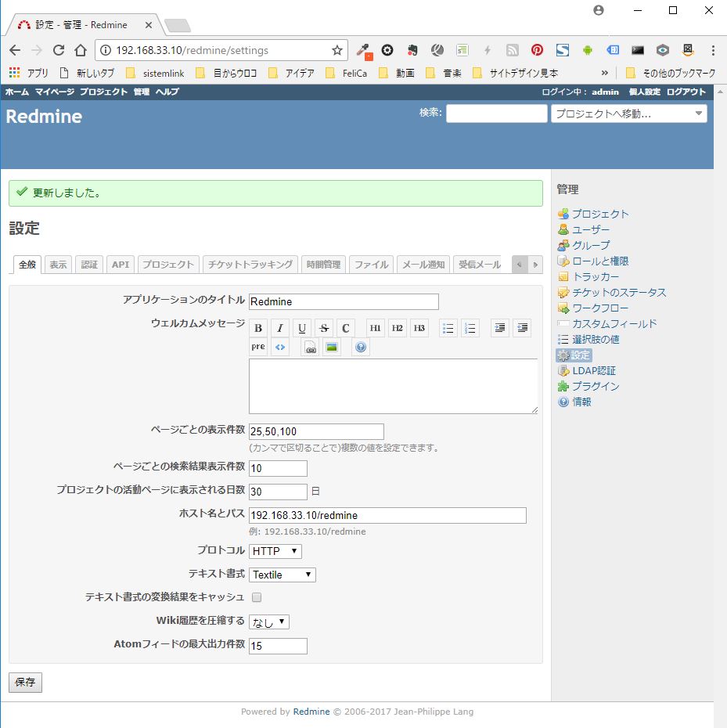Open the Textile text format dropdown
This screenshot has height=728, width=727.
(283, 575)
